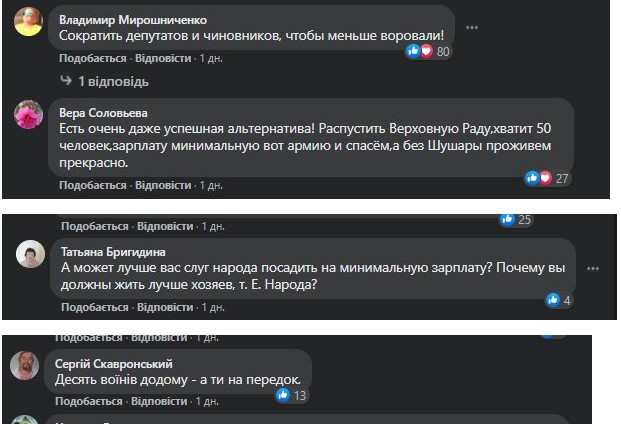This screenshot has height=424, width=621.
Task: Reply to Владимир Мирошниченко's comment via Відповісти
Action: (x=163, y=58)
